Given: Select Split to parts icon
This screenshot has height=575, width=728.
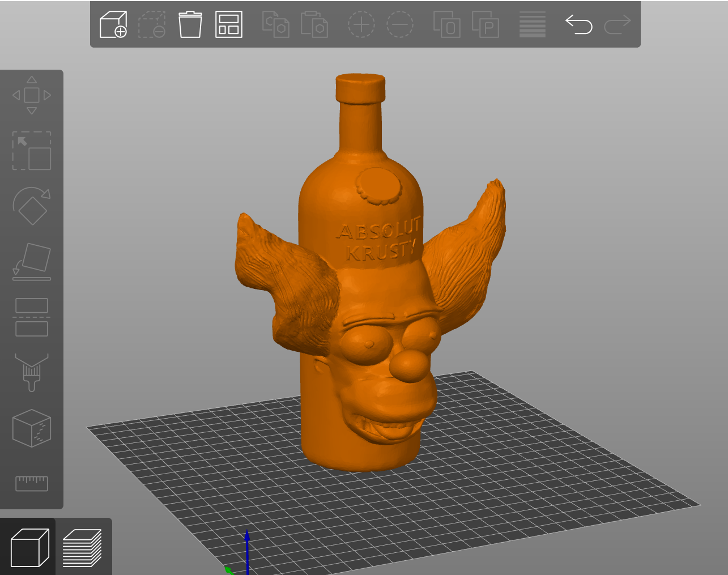Looking at the screenshot, I should click(x=486, y=24).
